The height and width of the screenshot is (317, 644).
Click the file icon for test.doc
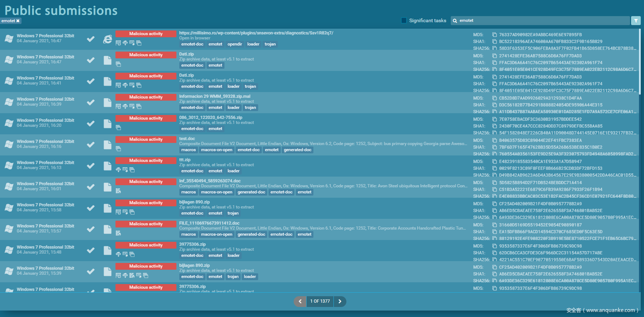click(x=107, y=145)
